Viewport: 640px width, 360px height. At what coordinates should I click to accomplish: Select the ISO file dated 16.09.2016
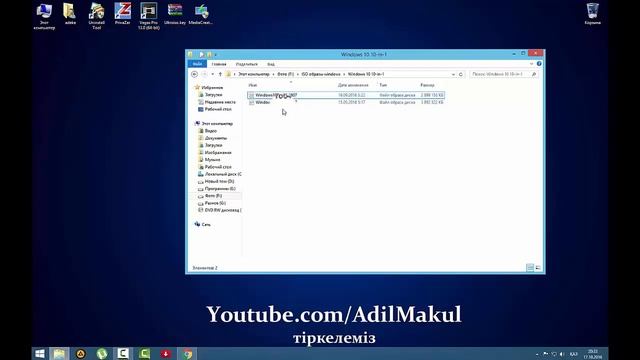click(346, 95)
